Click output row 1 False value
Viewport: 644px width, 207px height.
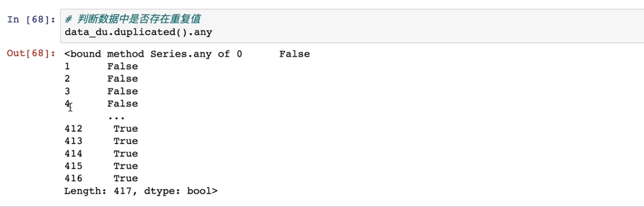122,66
